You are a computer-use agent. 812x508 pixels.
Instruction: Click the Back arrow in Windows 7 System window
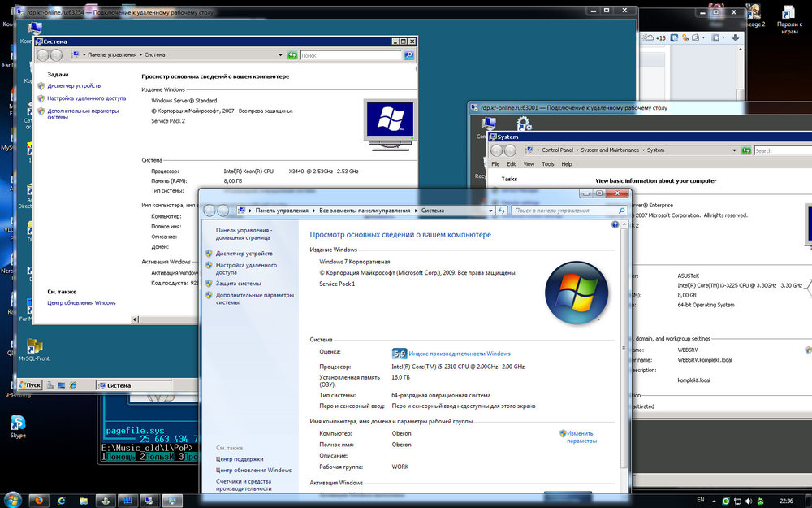click(x=210, y=211)
